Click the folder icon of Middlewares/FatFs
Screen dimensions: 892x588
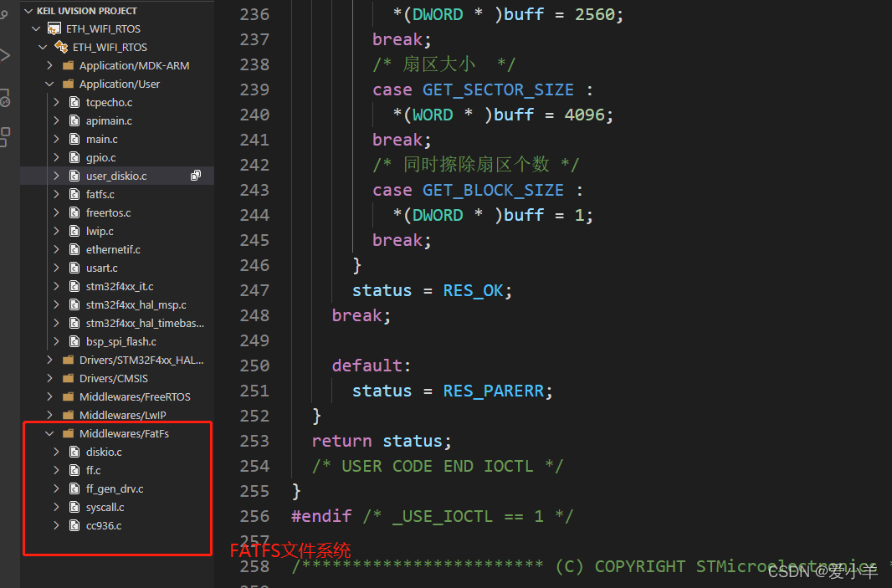pyautogui.click(x=67, y=433)
